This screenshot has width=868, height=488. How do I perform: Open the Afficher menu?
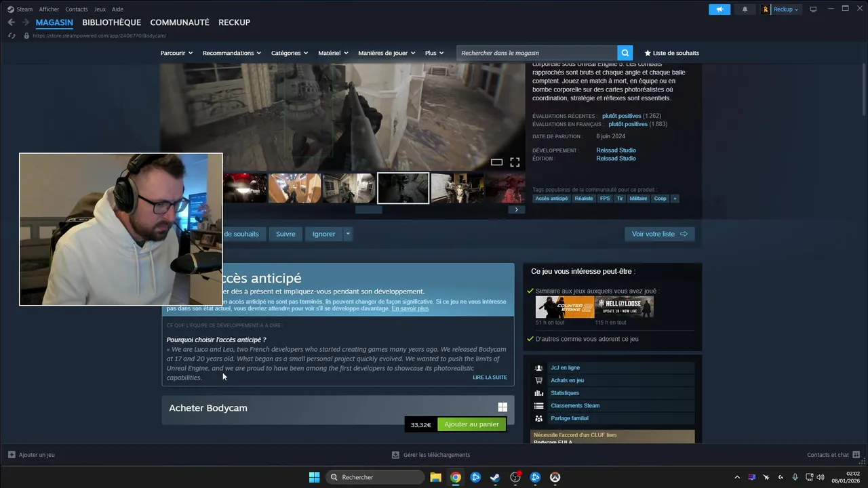(49, 9)
